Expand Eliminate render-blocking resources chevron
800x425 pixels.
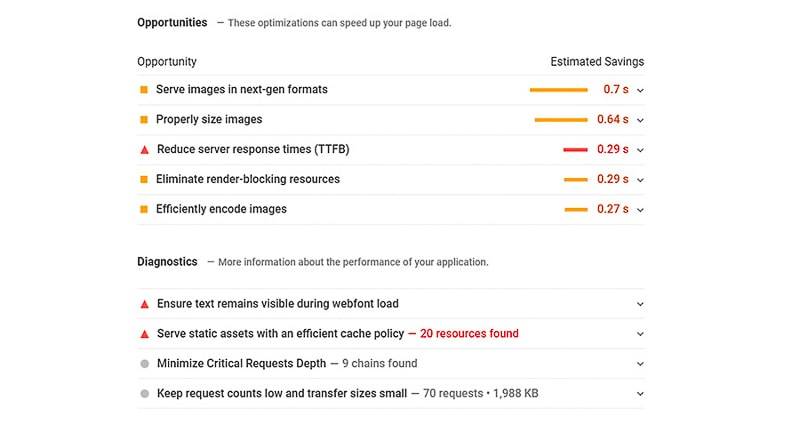(640, 180)
